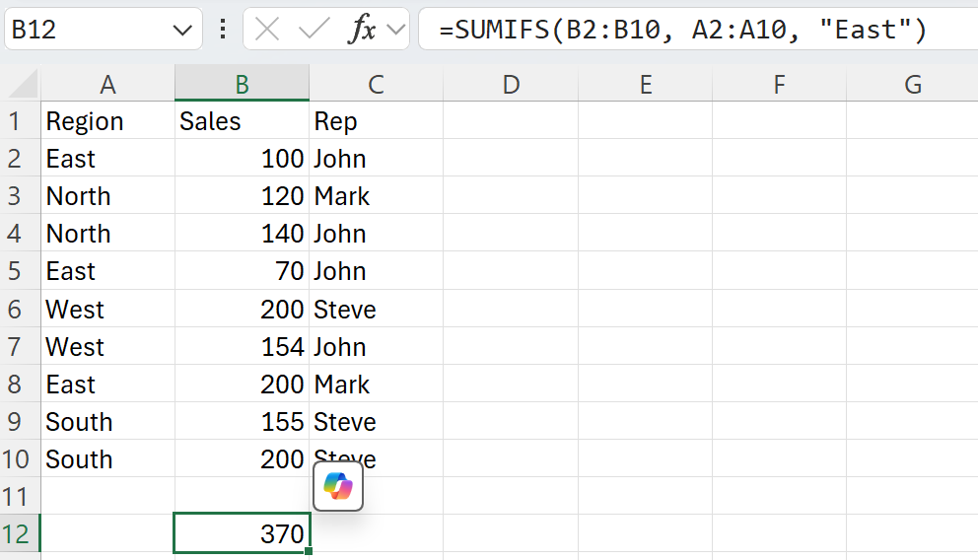Click the Copilot icon near cell C11

338,486
